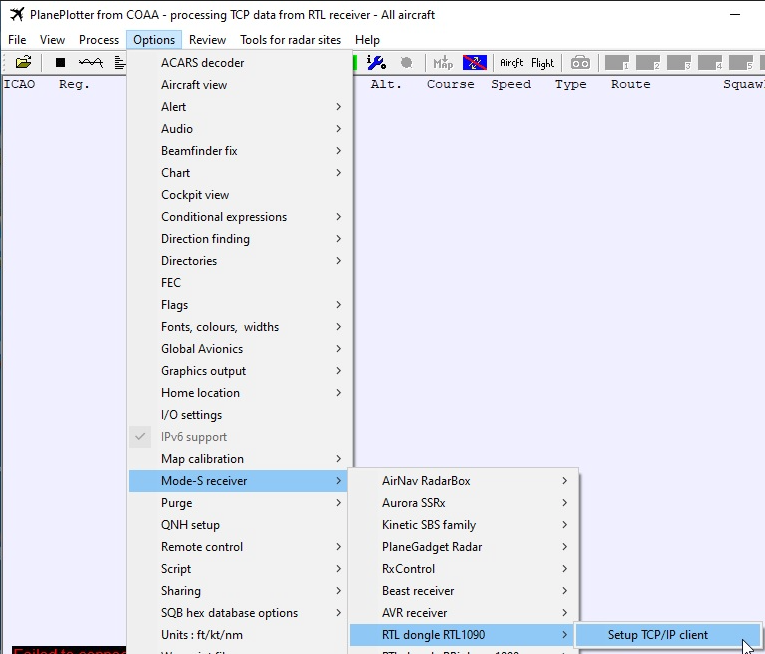Open the Help menu

click(x=367, y=40)
